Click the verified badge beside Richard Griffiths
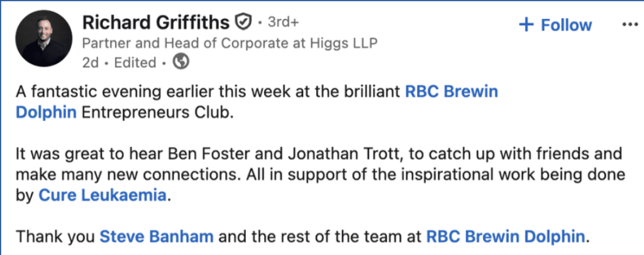Screen dimensions: 644x255 (242, 23)
